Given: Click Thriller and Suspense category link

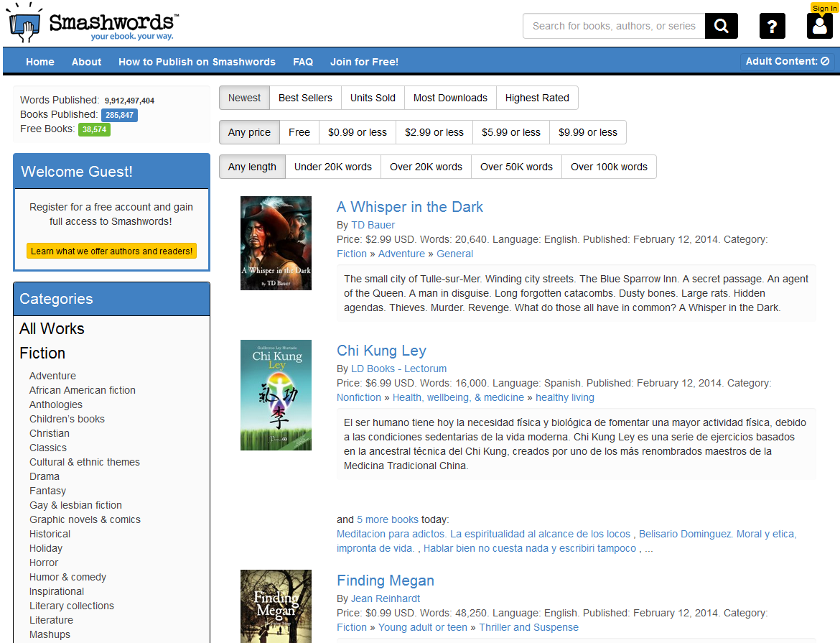Looking at the screenshot, I should (x=528, y=627).
